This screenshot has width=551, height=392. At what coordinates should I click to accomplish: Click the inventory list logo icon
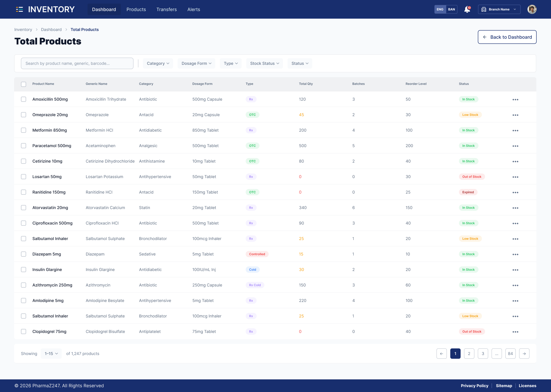point(20,9)
